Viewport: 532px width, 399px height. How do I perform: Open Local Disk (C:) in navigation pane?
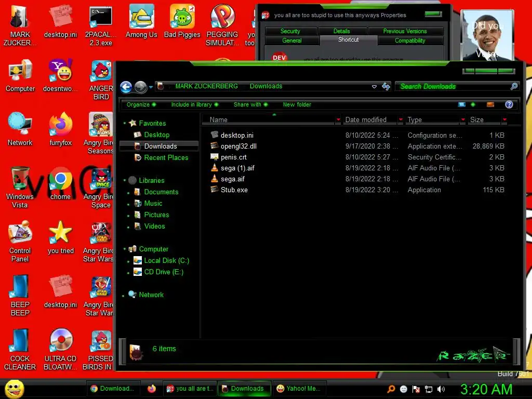(x=166, y=260)
